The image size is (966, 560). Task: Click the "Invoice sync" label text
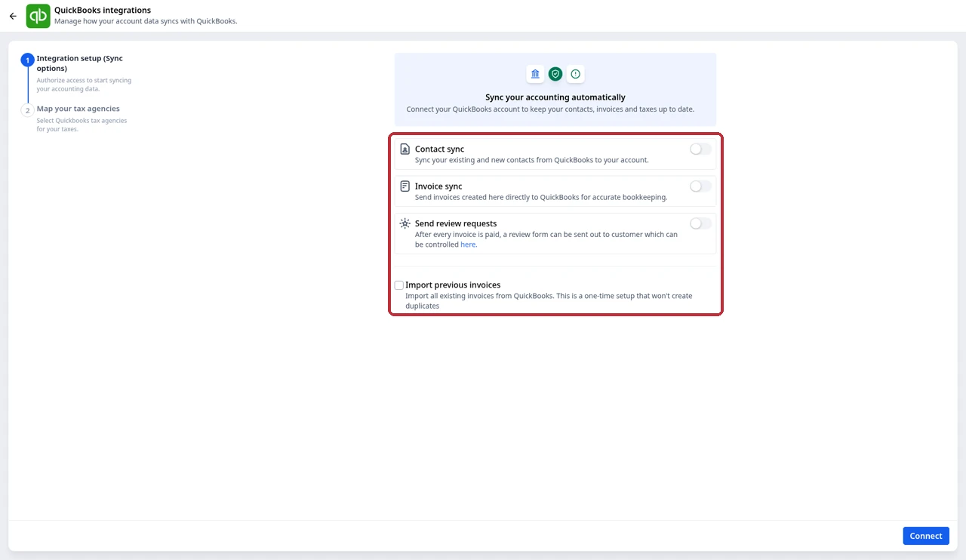(x=438, y=186)
